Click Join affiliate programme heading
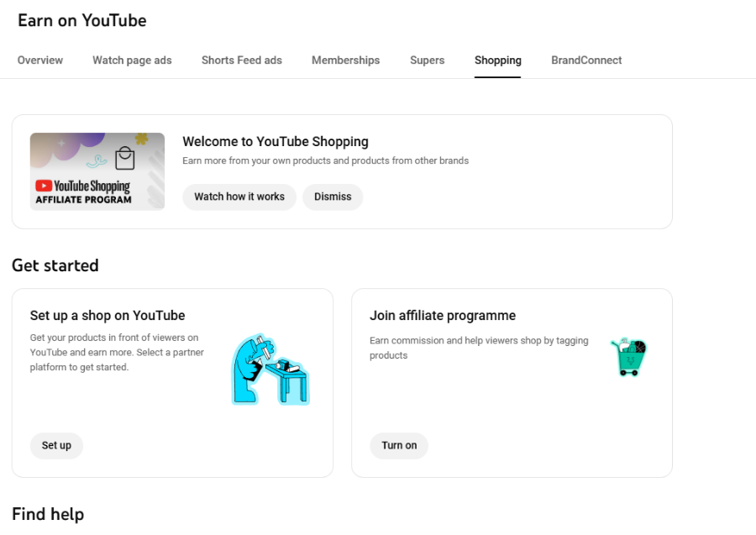The width and height of the screenshot is (756, 535). [443, 315]
